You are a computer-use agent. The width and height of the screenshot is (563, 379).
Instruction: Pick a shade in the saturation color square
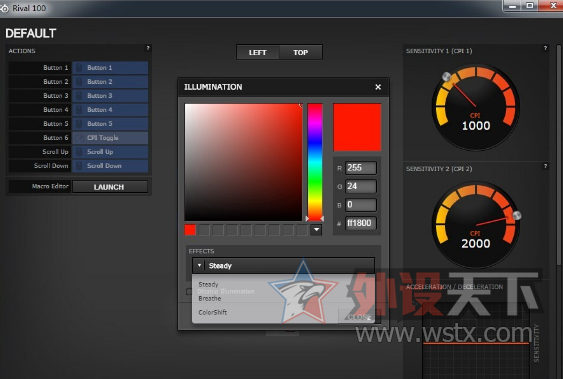tap(243, 162)
